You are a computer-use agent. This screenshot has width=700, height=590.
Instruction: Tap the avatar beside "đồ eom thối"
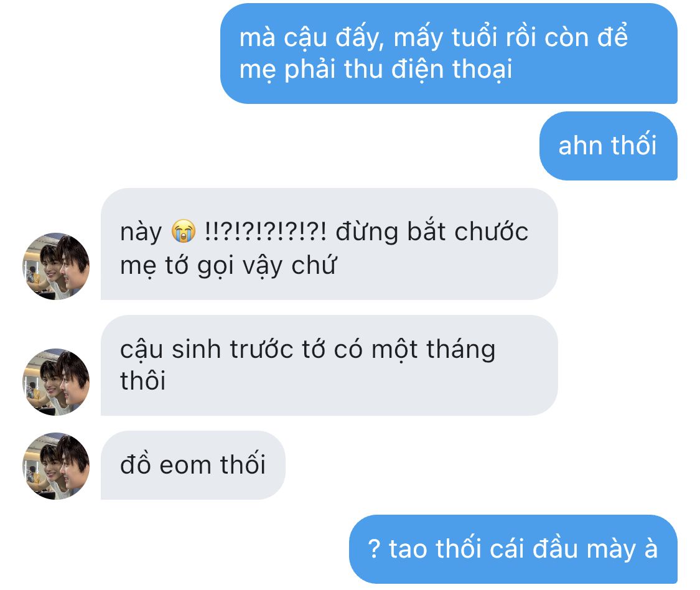(56, 466)
